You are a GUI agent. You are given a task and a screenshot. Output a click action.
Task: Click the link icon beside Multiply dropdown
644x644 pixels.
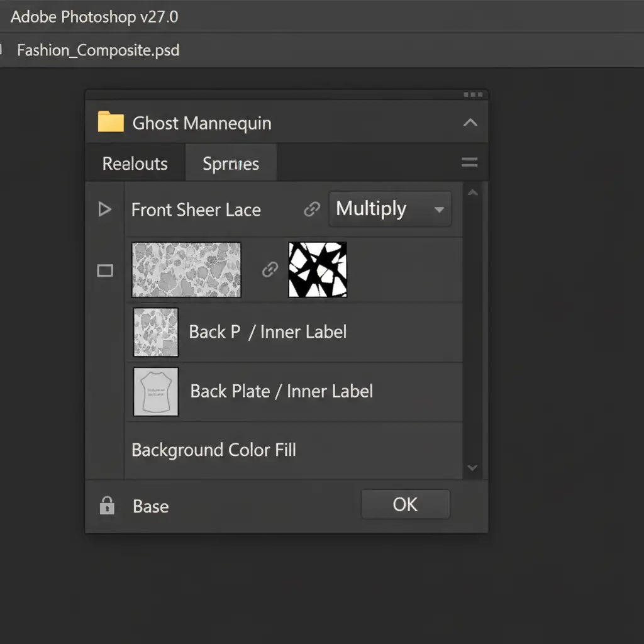[x=312, y=209]
